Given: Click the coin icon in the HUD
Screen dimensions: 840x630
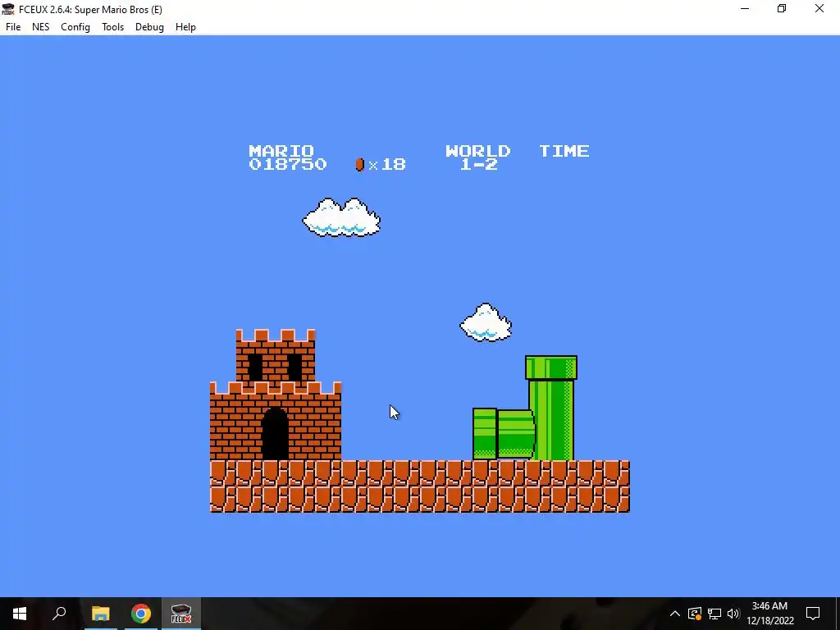Looking at the screenshot, I should click(360, 164).
